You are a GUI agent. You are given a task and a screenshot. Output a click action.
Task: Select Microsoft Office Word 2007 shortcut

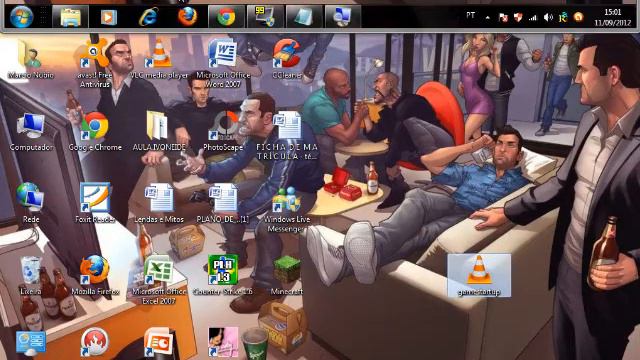(223, 63)
